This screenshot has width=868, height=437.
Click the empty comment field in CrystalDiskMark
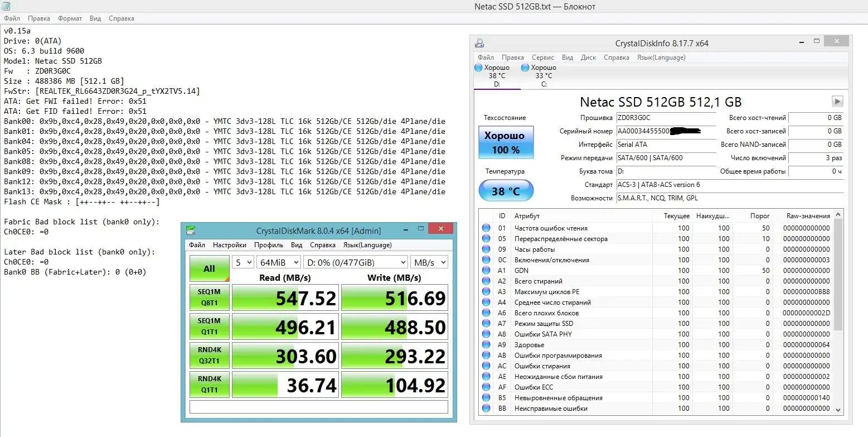(318, 407)
